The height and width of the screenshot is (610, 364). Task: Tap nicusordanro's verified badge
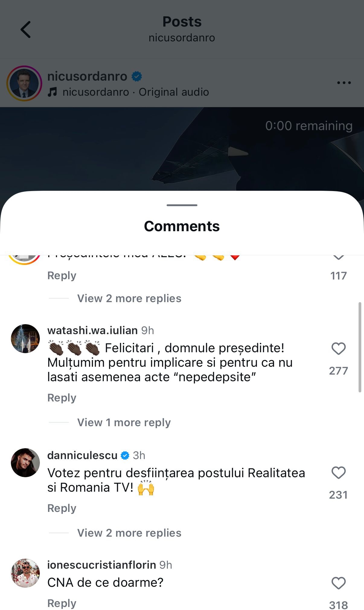pos(137,76)
